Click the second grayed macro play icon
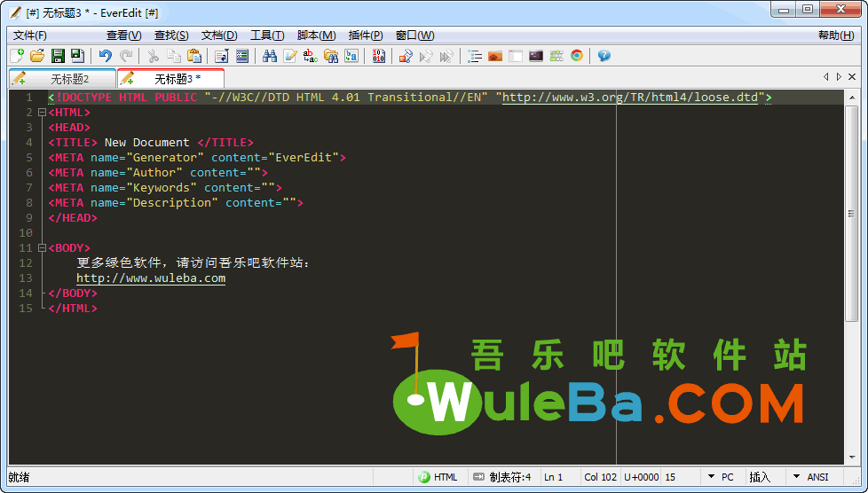 coord(446,55)
